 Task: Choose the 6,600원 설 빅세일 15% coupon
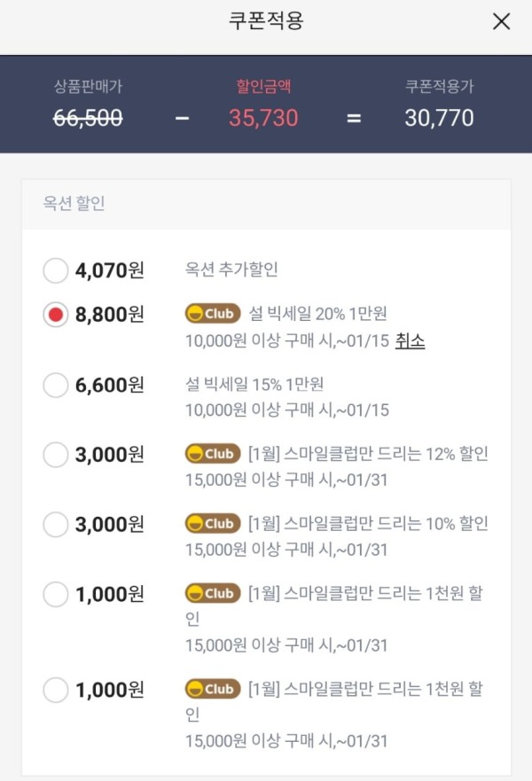pos(55,385)
